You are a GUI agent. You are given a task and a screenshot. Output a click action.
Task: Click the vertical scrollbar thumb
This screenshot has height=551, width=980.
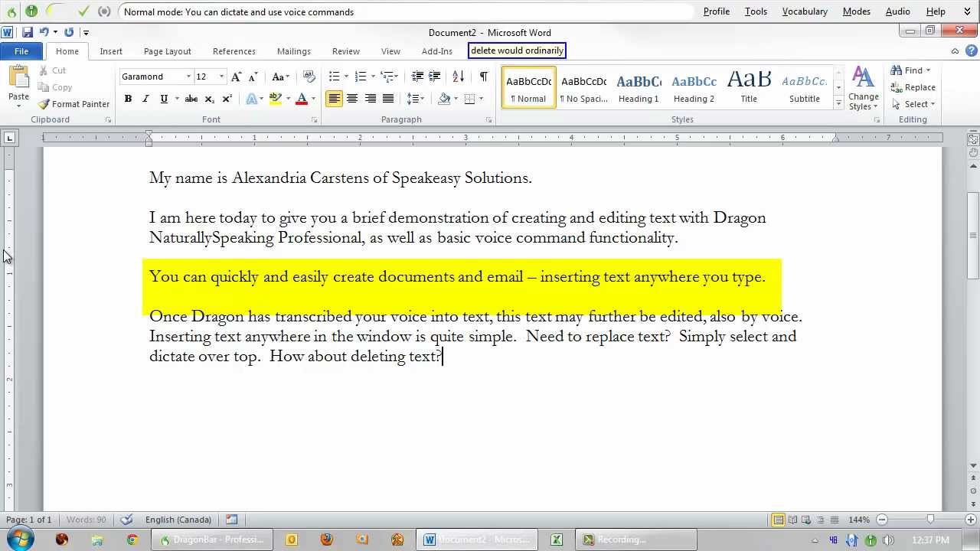973,234
